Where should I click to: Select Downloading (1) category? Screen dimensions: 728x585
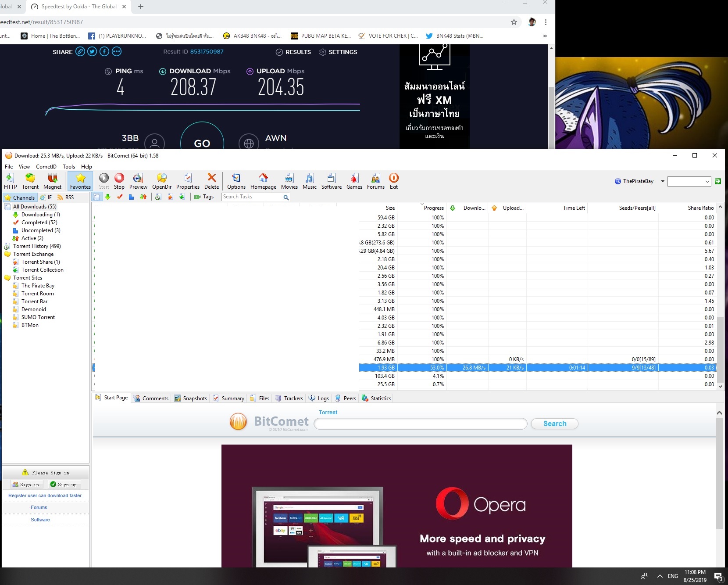pyautogui.click(x=40, y=215)
